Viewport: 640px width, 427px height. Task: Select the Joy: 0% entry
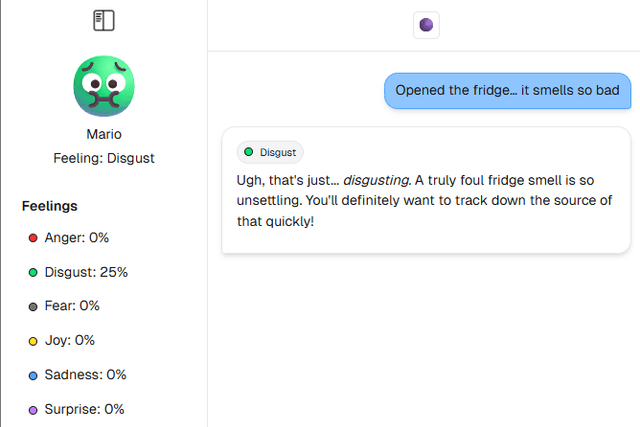coord(70,341)
